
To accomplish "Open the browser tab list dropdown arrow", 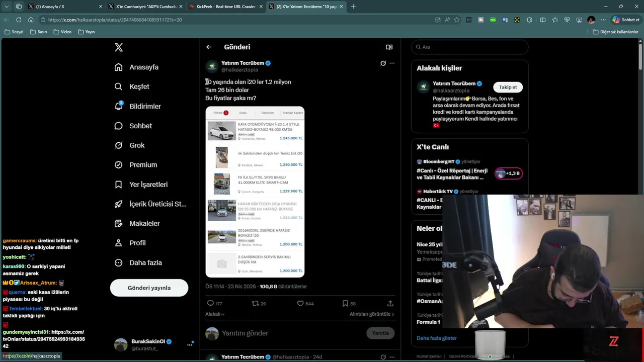I will 7,7.
